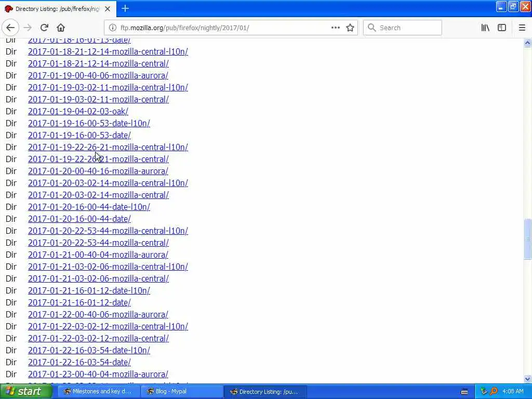Reload the current directory listing
The height and width of the screenshot is (399, 532).
coord(44,28)
